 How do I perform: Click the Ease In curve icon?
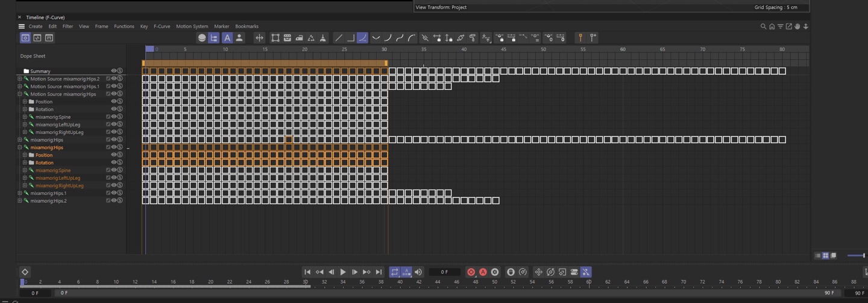(388, 38)
